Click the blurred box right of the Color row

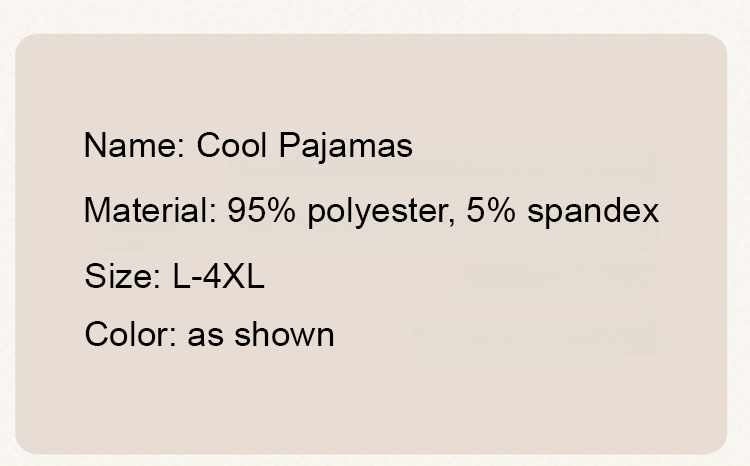click(x=536, y=336)
